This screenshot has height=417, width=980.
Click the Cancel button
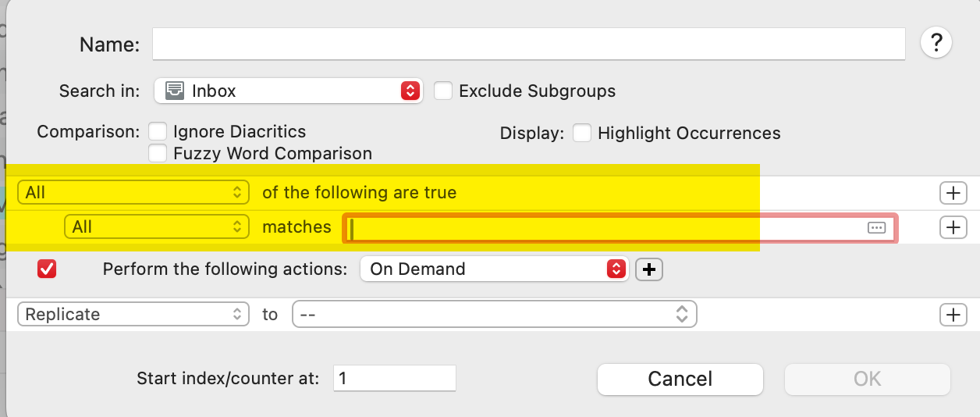(x=680, y=380)
